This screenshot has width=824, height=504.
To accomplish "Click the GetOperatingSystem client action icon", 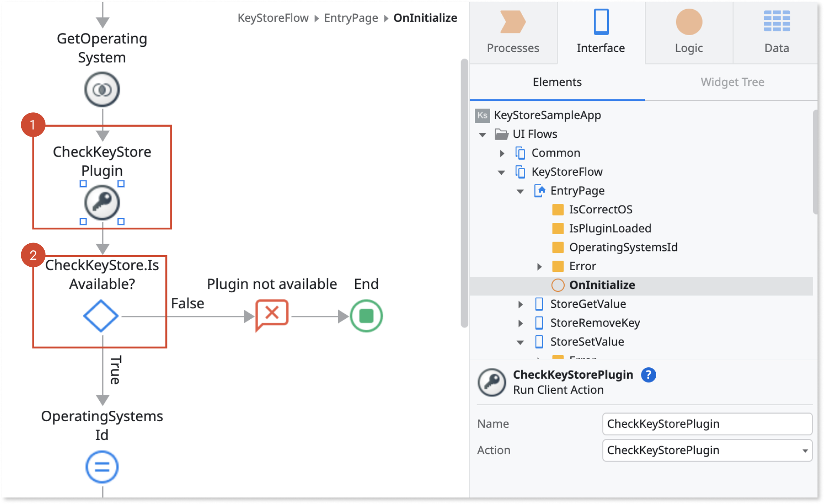I will (x=101, y=89).
